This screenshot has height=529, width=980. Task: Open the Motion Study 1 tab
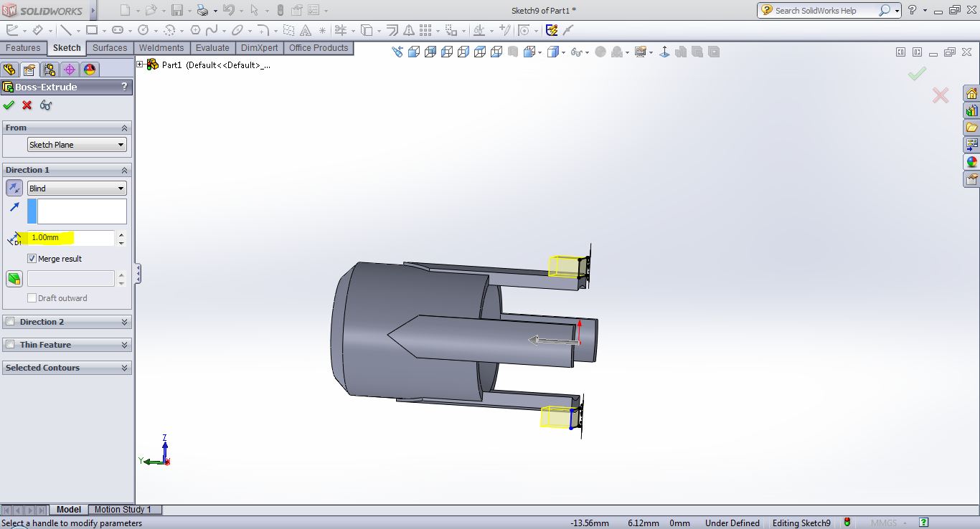pyautogui.click(x=123, y=510)
